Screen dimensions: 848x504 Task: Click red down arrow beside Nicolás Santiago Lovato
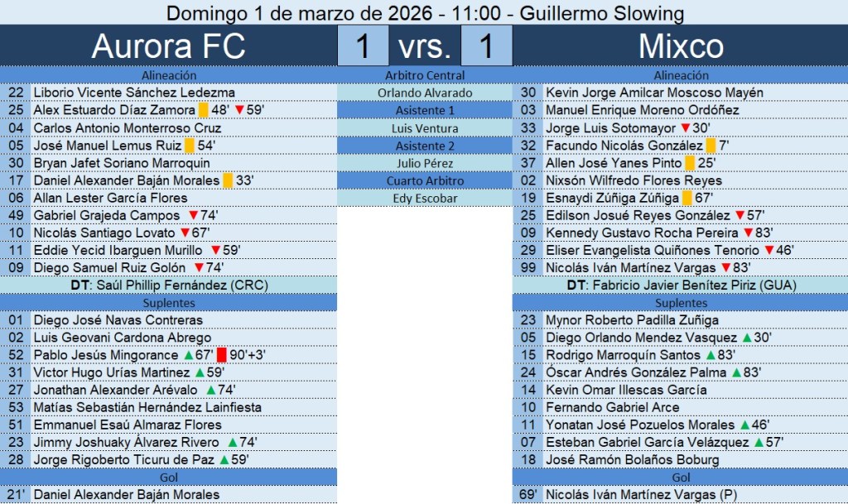click(185, 233)
